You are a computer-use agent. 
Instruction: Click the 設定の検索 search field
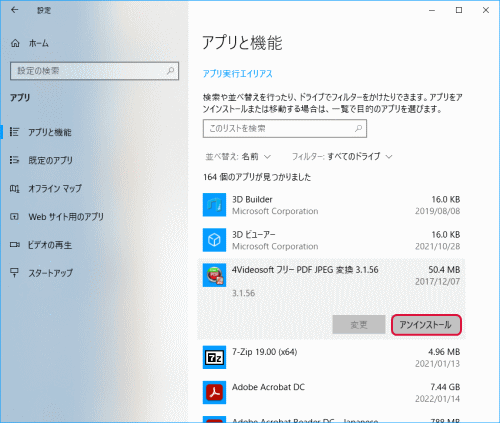[x=95, y=71]
